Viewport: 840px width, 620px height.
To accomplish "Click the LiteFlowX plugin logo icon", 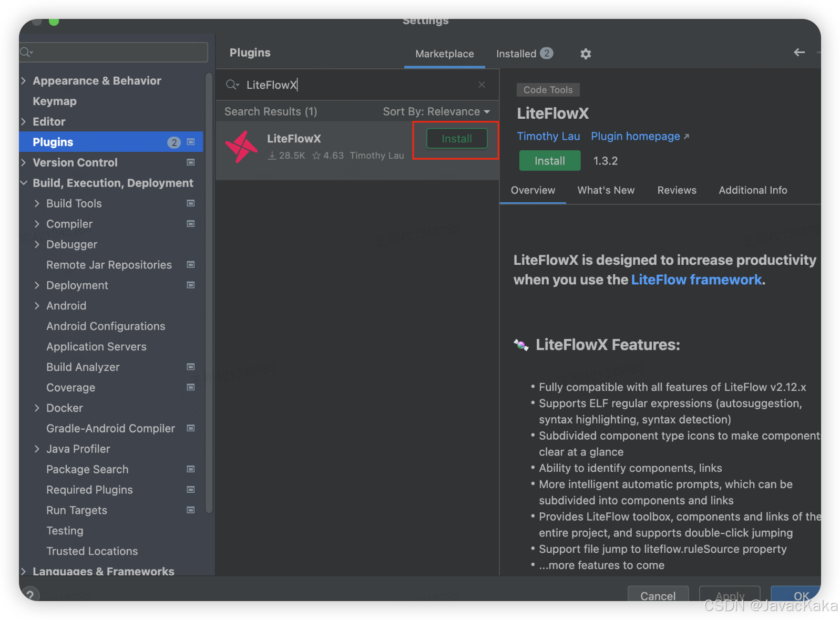I will pos(241,147).
